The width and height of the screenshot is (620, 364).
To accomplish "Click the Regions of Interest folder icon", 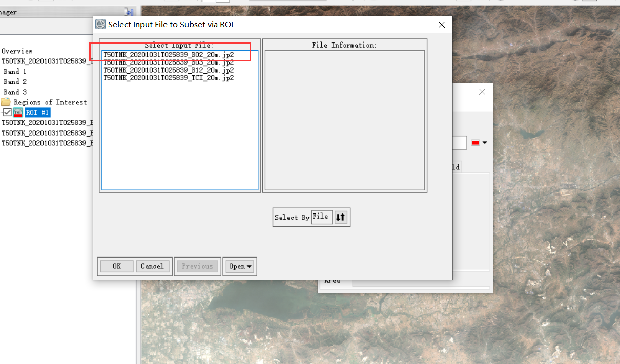I will [x=6, y=102].
